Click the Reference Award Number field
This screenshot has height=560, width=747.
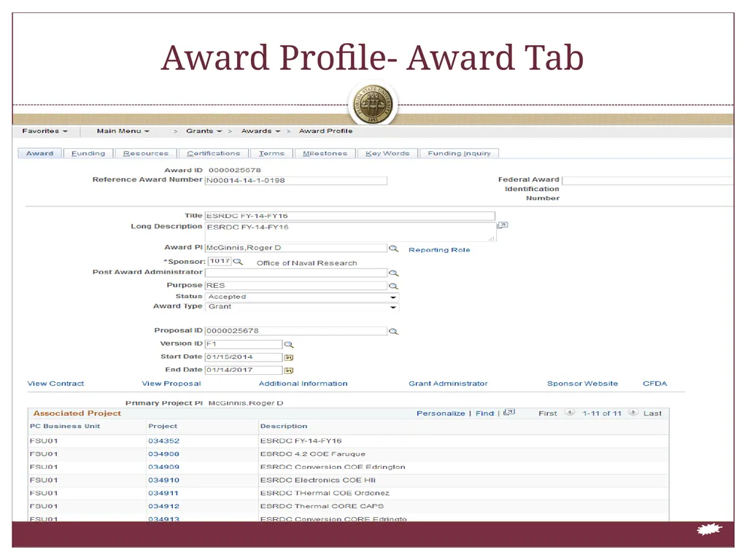(x=296, y=181)
